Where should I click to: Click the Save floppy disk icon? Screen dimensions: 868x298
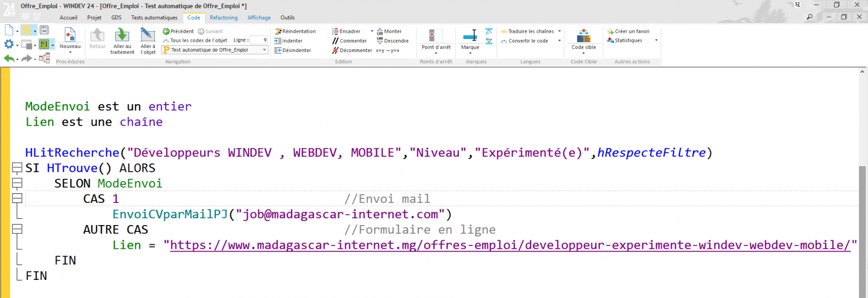click(44, 30)
